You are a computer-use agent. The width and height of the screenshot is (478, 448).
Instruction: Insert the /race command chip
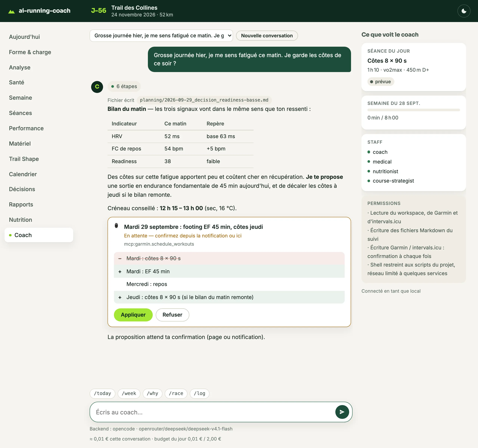[176, 393]
